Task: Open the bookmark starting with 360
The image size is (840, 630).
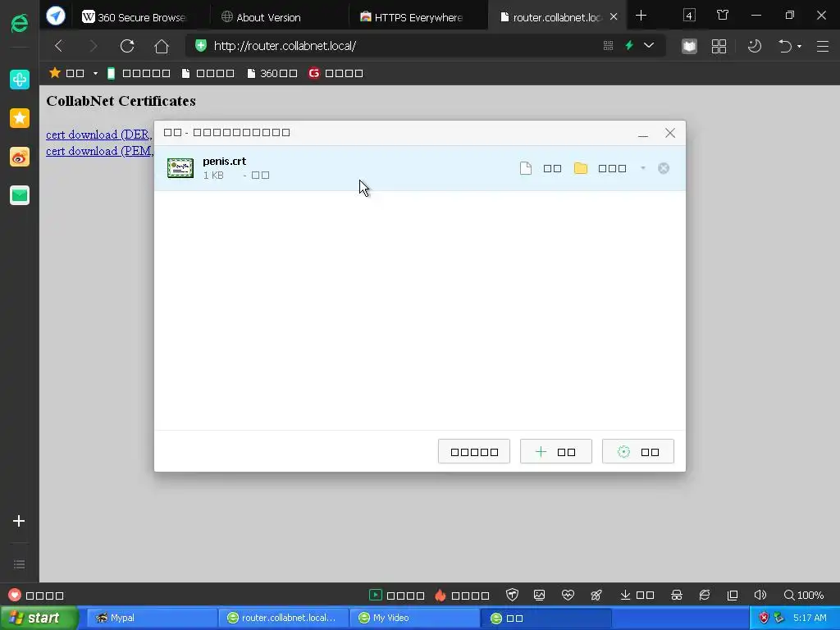Action: coord(272,73)
